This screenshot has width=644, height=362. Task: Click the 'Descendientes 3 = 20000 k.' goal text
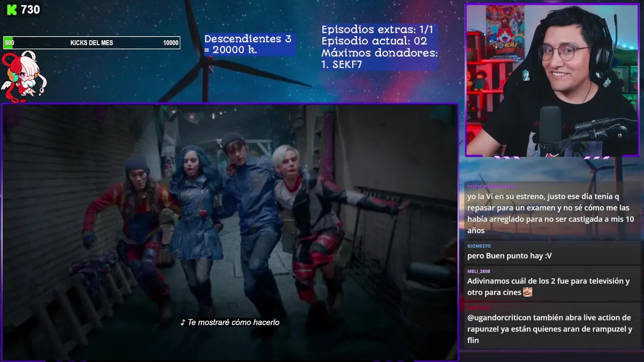coord(248,44)
